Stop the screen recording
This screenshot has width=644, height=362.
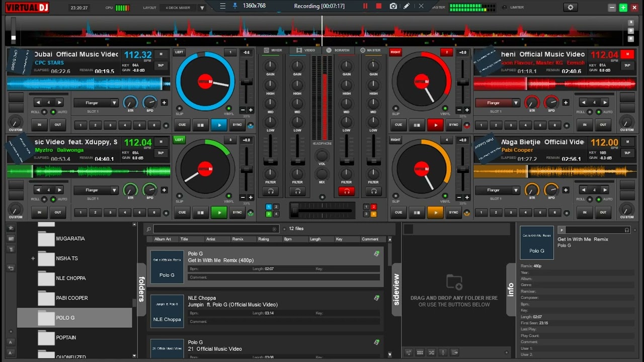click(x=379, y=6)
